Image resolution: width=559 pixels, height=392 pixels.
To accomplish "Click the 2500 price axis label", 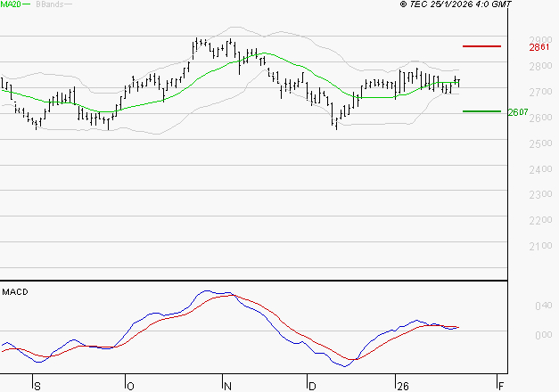I will (540, 143).
